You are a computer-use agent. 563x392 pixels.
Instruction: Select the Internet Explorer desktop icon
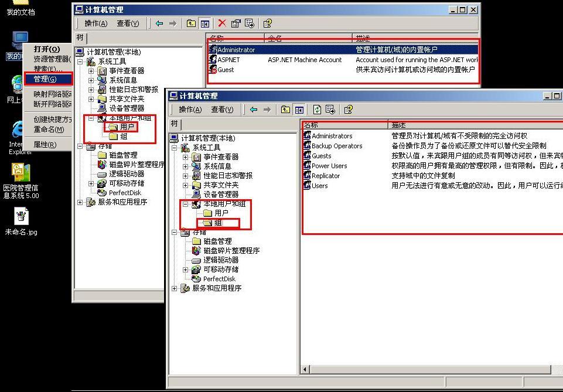coord(17,138)
